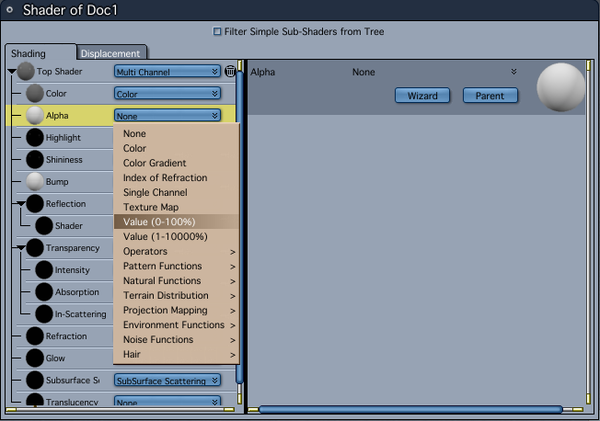Choose Color Gradient menu entry
The width and height of the screenshot is (600, 421).
pyautogui.click(x=176, y=163)
